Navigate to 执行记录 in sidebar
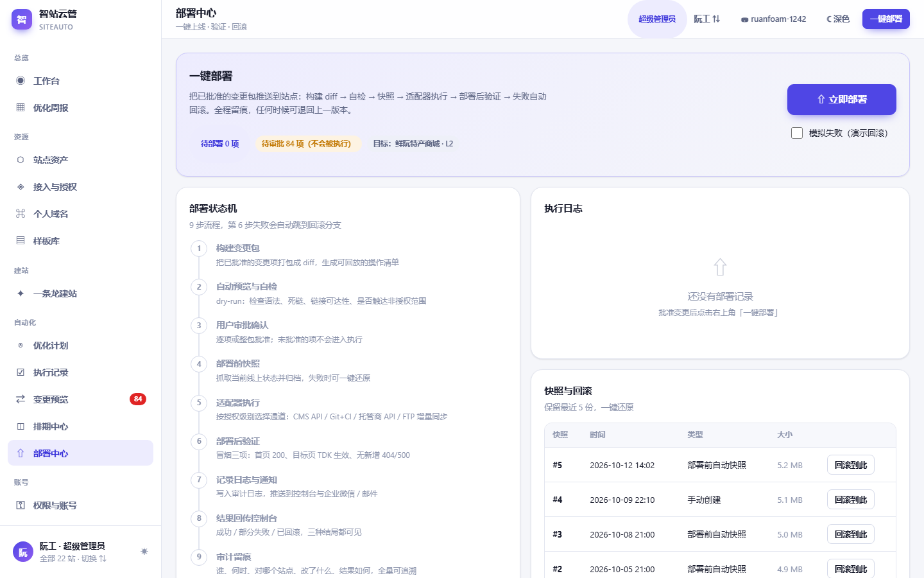The image size is (924, 578). (x=80, y=372)
